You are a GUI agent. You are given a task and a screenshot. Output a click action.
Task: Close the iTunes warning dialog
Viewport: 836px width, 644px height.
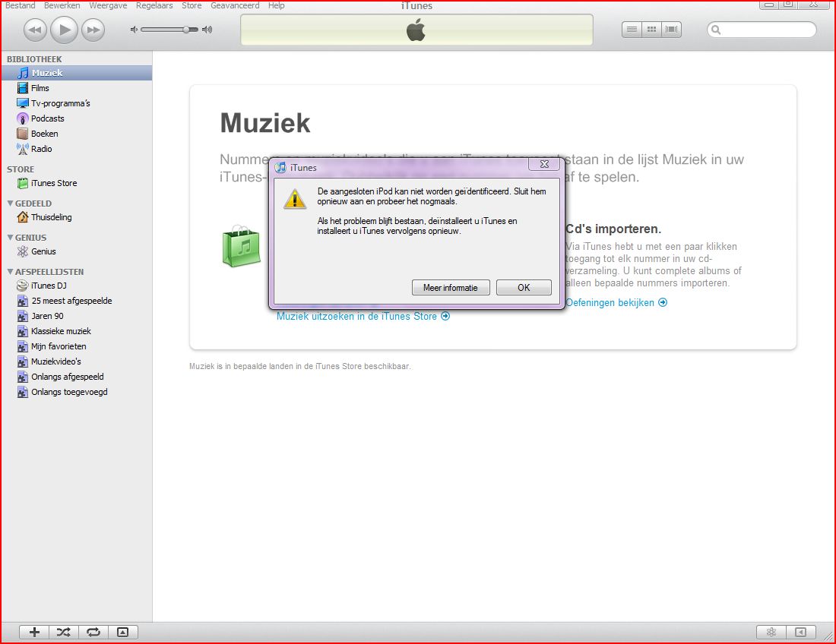(544, 164)
